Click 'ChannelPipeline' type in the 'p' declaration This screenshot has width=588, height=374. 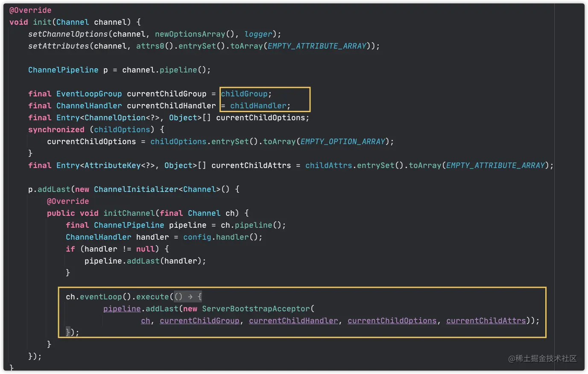[x=63, y=70]
